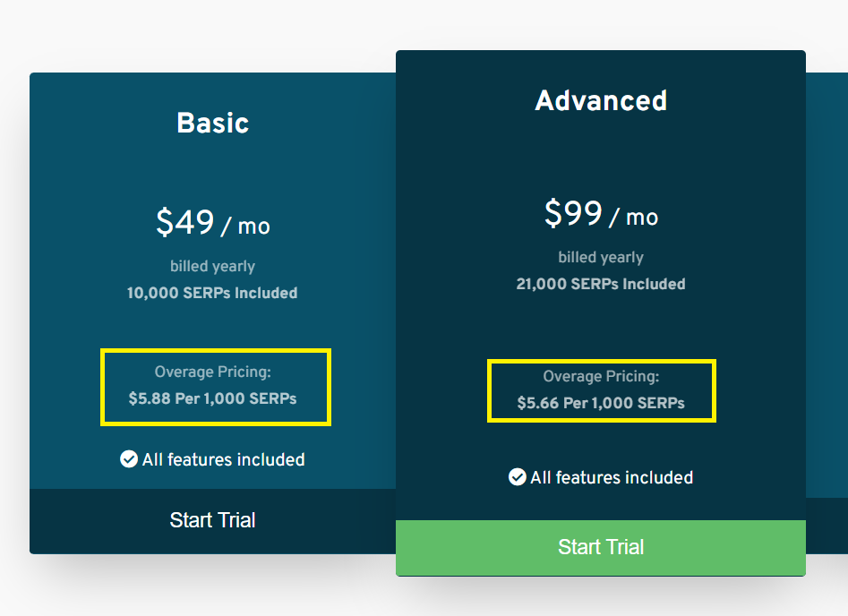Click 'All features included' label in Basic card
Screen dimensions: 848x616
pyautogui.click(x=224, y=459)
